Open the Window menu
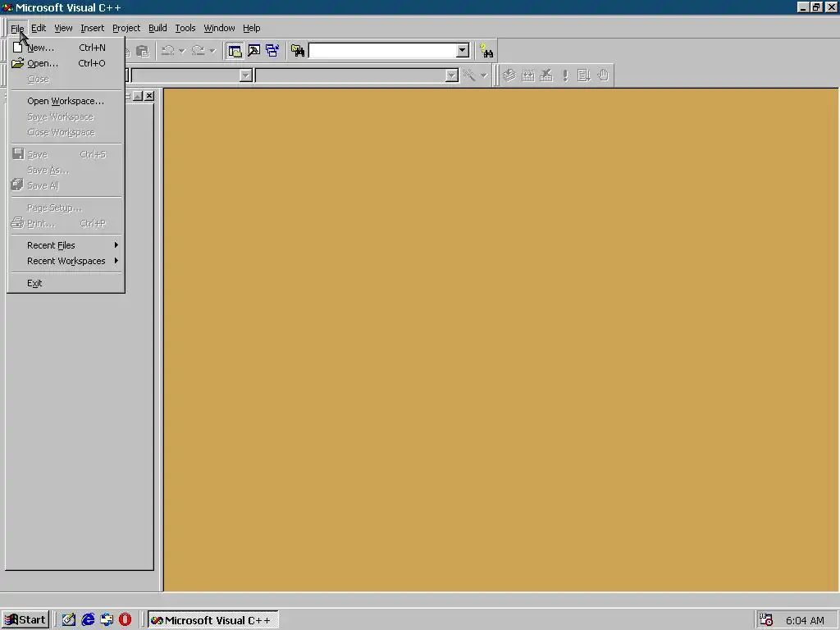The image size is (840, 630). pyautogui.click(x=219, y=28)
